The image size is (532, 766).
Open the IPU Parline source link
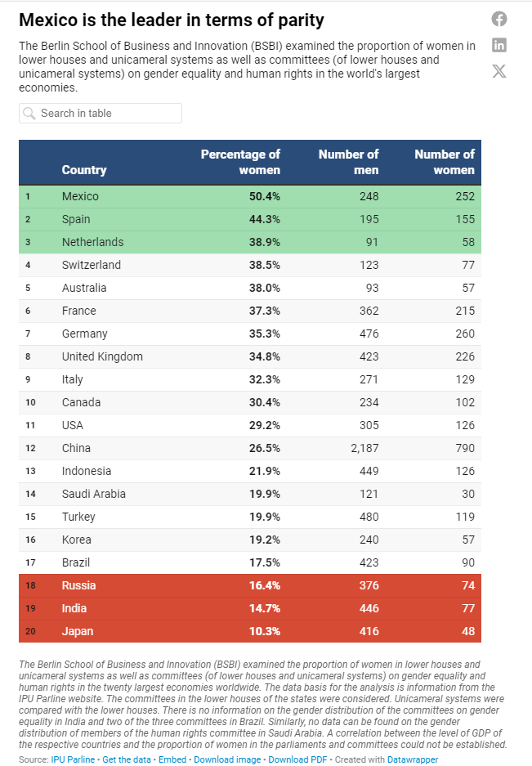pyautogui.click(x=73, y=759)
